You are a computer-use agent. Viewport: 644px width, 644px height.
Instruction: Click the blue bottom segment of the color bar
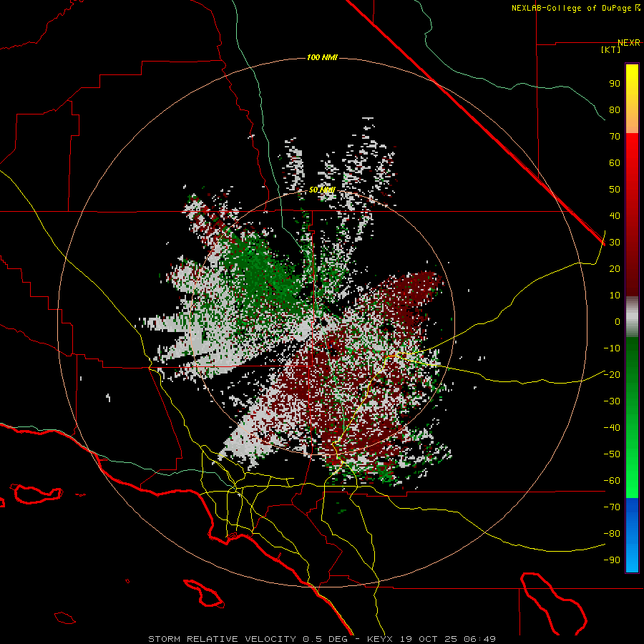(x=632, y=535)
